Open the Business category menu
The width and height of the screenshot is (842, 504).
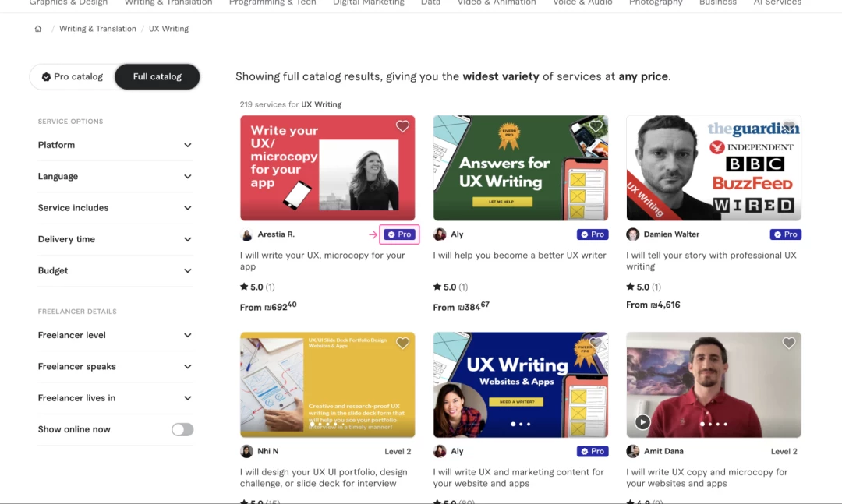tap(718, 2)
